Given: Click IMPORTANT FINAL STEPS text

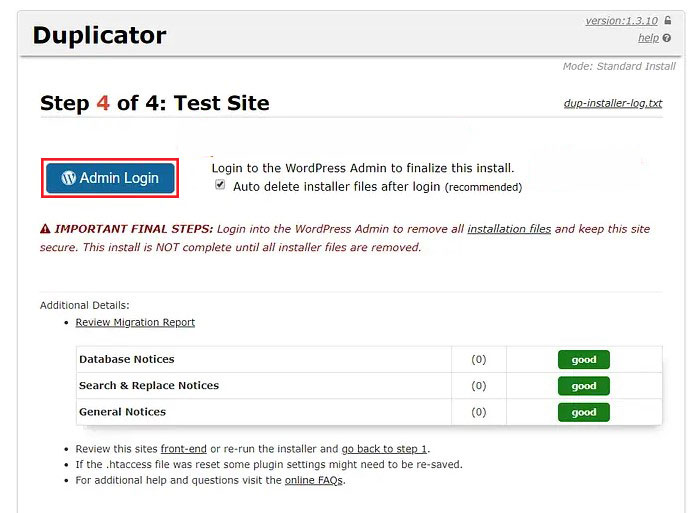Looking at the screenshot, I should tap(134, 229).
